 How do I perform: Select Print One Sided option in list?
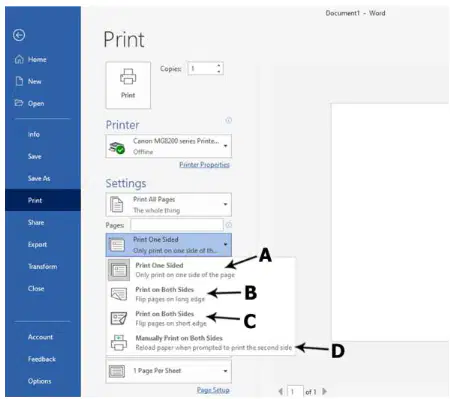click(x=201, y=270)
